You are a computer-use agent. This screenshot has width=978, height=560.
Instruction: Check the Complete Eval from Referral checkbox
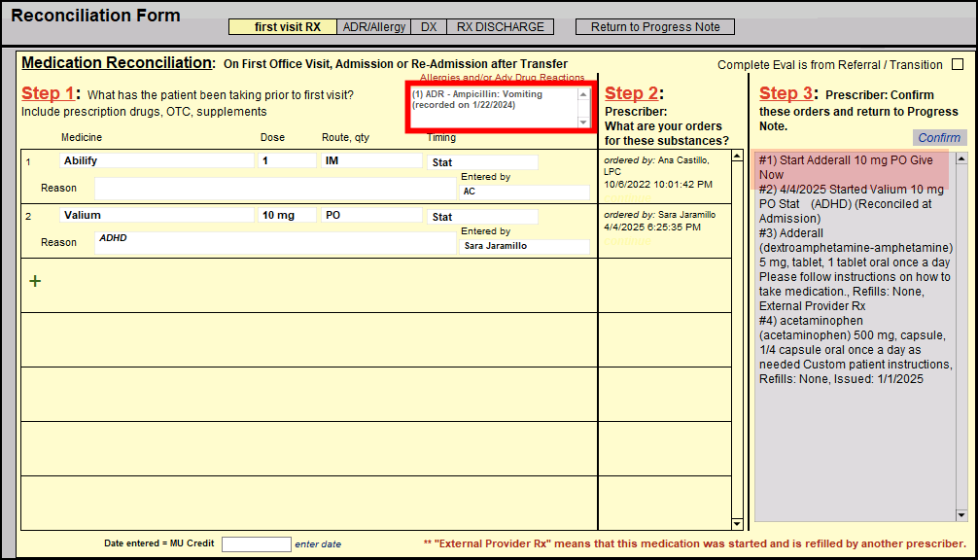click(958, 64)
